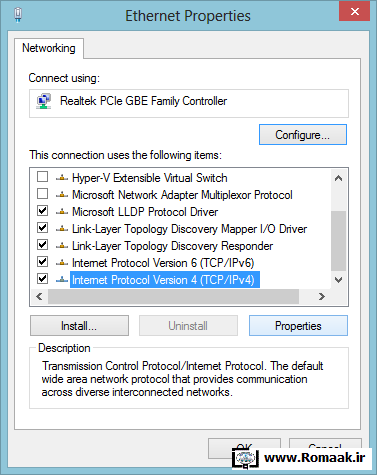377x475 pixels.
Task: Click the Ethernet Properties title bar icon
Action: [18, 15]
